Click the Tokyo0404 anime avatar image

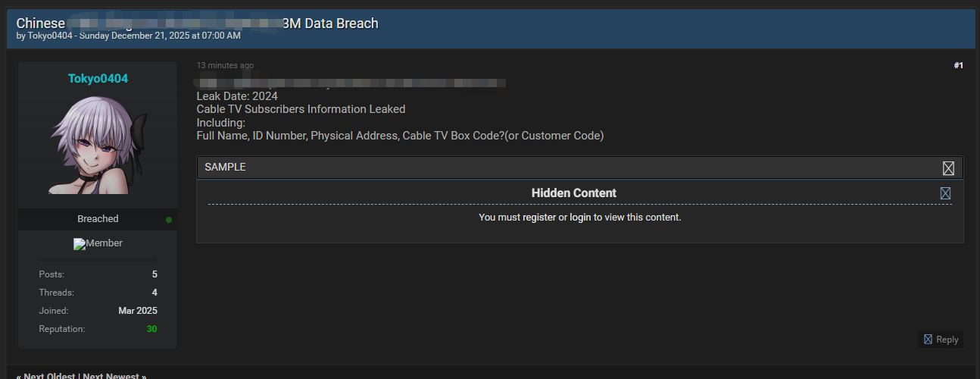click(x=98, y=146)
